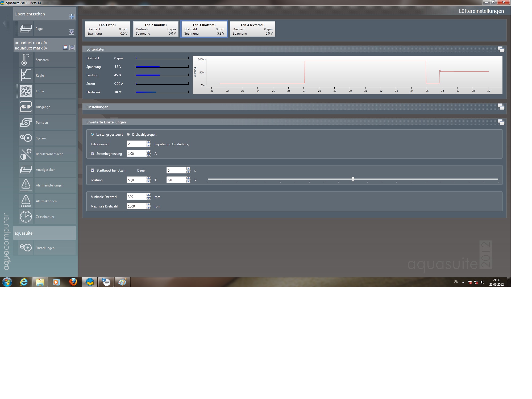Uncheck the Strombegrenzung checkbox
The height and width of the screenshot is (399, 532).
pos(93,153)
